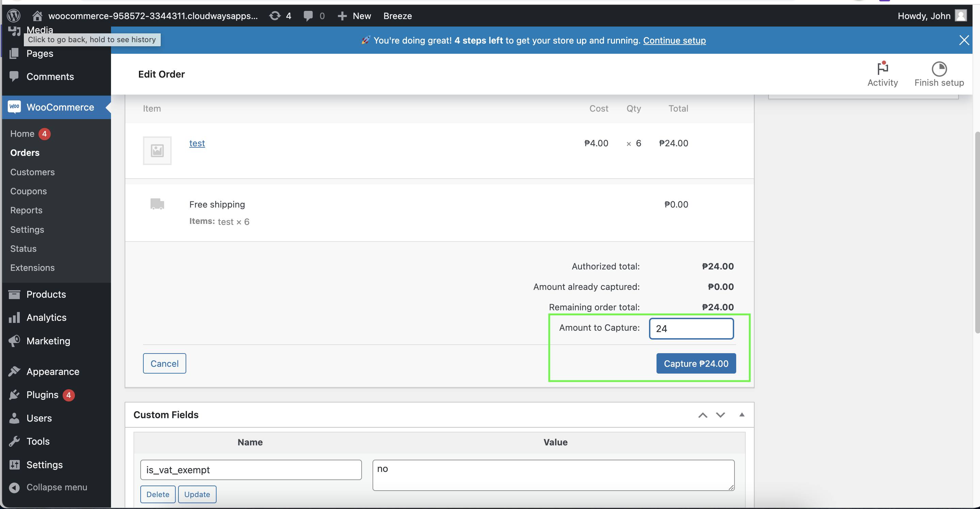
Task: Click Capture ₱24.00 button
Action: [696, 363]
